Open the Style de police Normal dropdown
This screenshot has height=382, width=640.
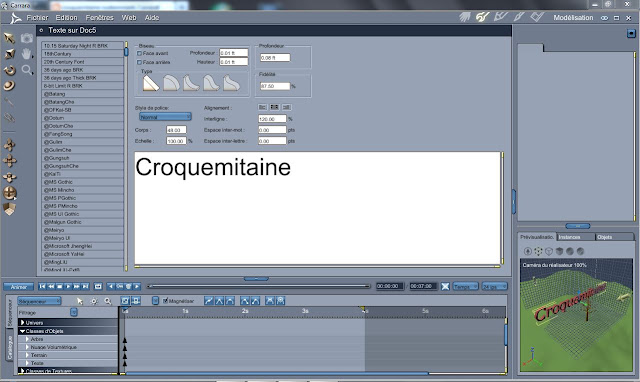(x=165, y=117)
